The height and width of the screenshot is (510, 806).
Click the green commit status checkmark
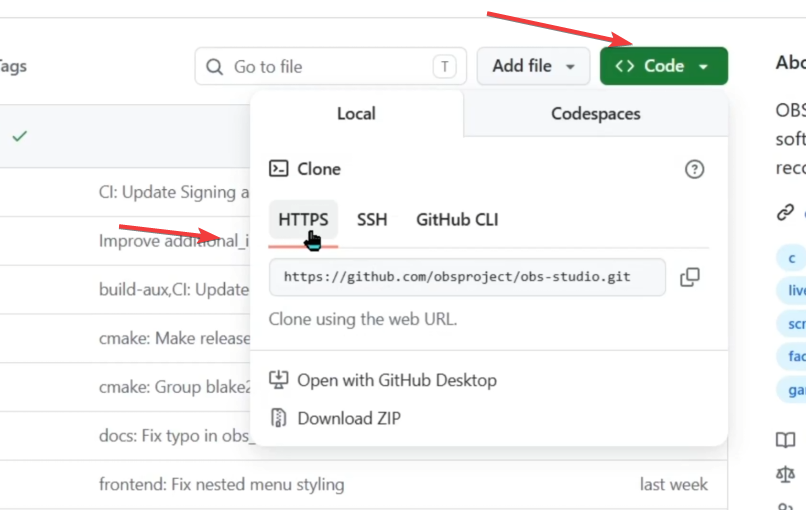coord(20,136)
